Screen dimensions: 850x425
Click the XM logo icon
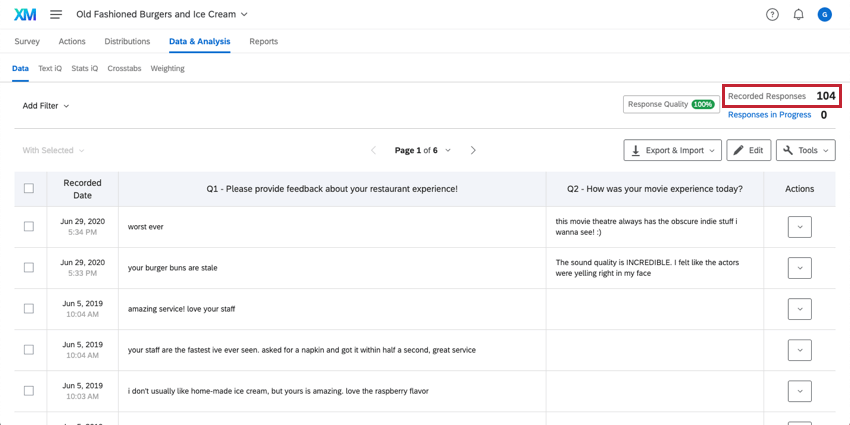point(25,15)
